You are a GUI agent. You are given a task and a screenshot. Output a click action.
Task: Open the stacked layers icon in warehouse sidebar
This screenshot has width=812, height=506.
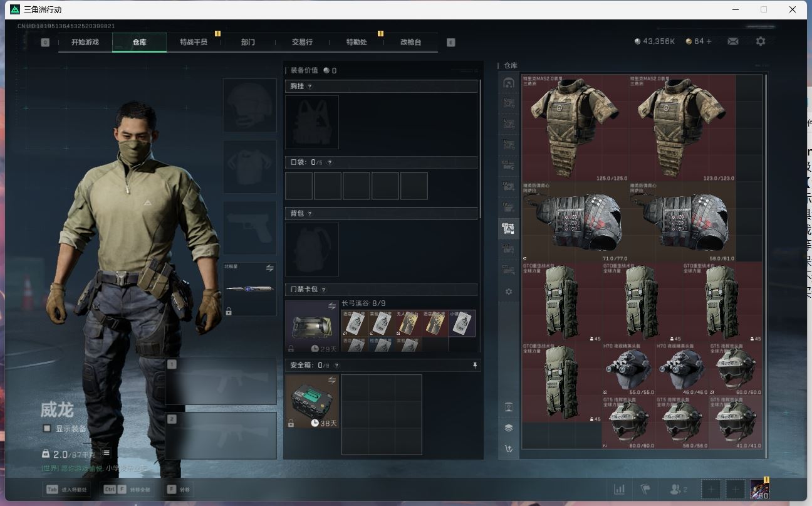point(509,428)
